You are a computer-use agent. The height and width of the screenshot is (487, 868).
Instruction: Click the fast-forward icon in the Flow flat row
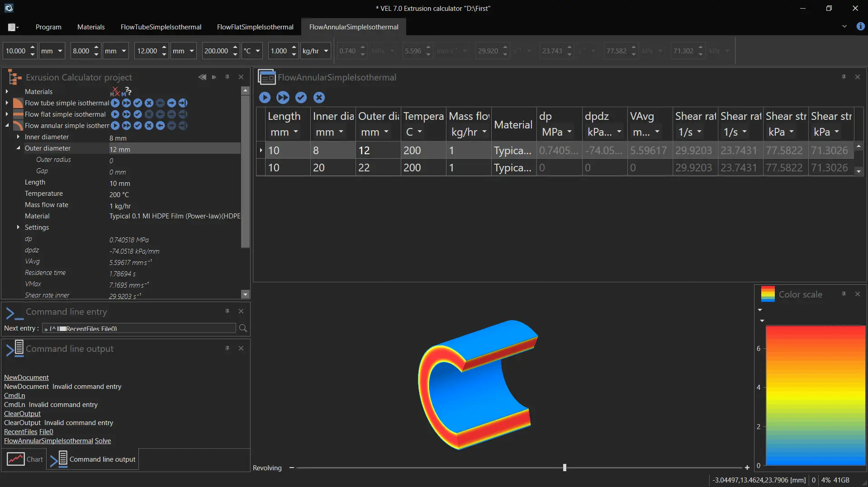127,114
